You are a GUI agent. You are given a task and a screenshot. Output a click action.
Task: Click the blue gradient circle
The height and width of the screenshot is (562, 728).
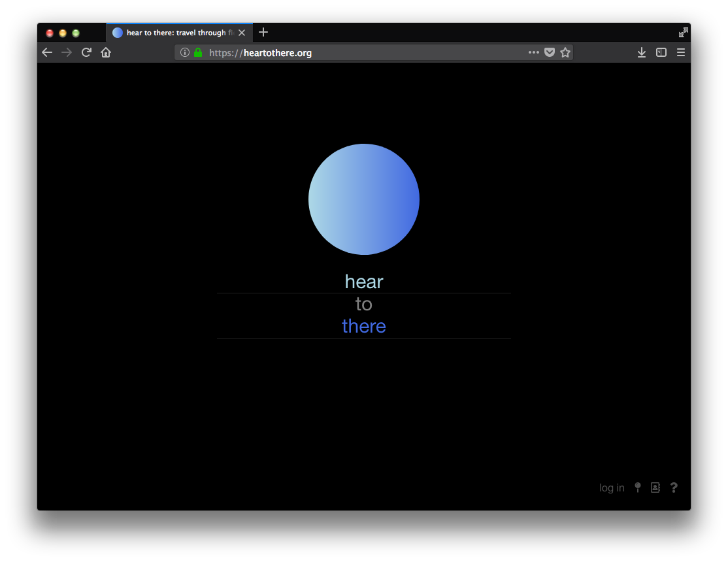tap(364, 199)
